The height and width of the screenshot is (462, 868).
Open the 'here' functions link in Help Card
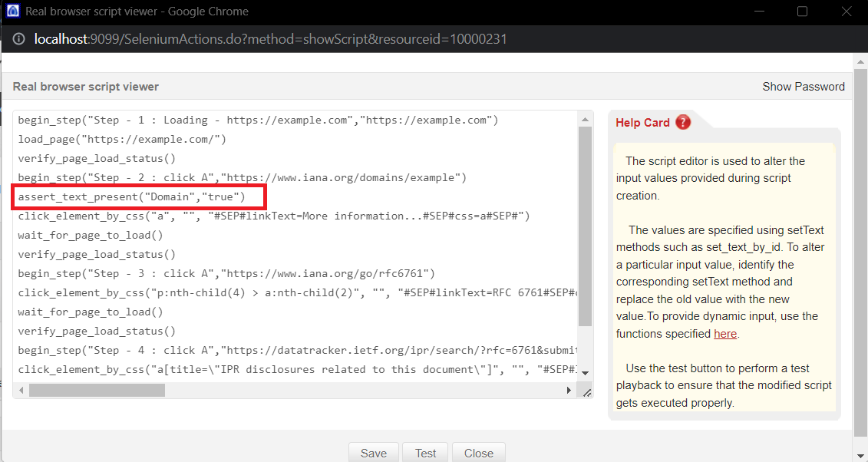tap(724, 334)
